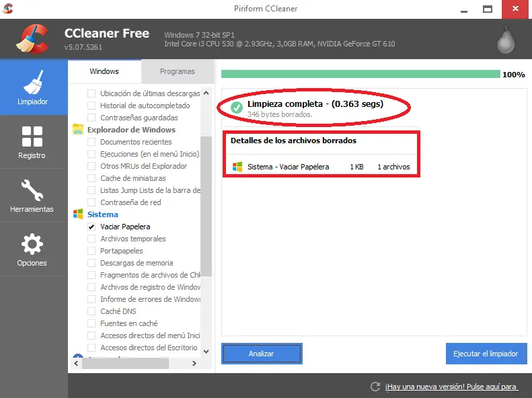
Task: Check Fragmentos de archivos de Chkdsk
Action: 91,275
